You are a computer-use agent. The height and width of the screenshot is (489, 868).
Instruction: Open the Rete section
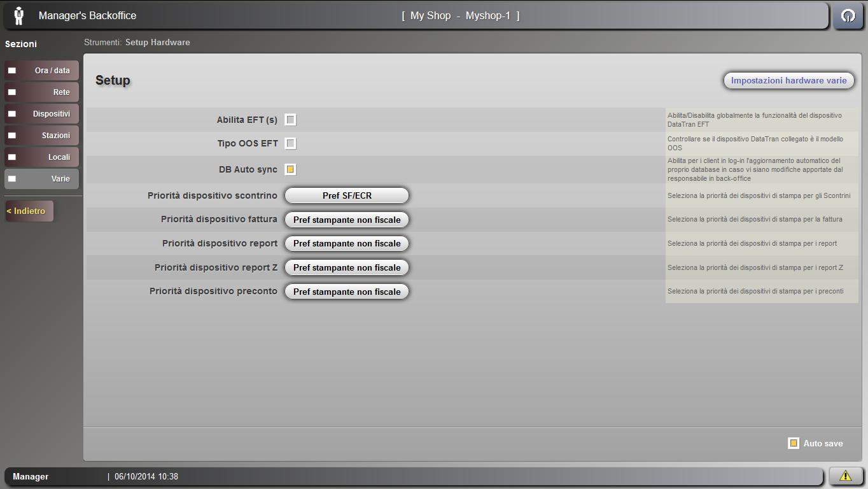[x=42, y=92]
